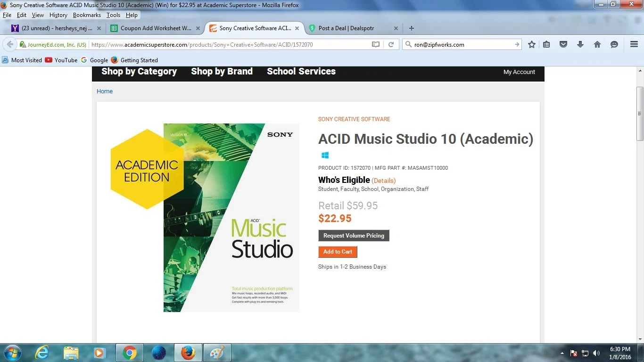This screenshot has width=644, height=362.
Task: Open Windows Media Player on taskbar
Action: click(99, 353)
